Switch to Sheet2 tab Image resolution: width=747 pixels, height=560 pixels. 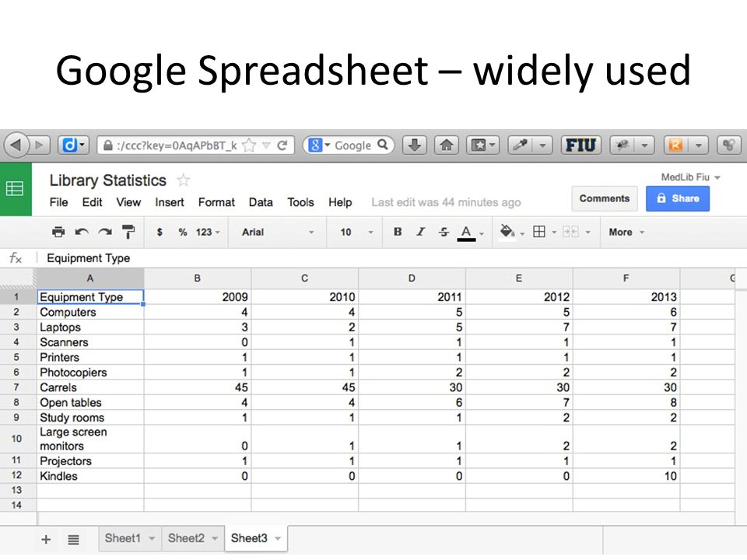coord(192,538)
